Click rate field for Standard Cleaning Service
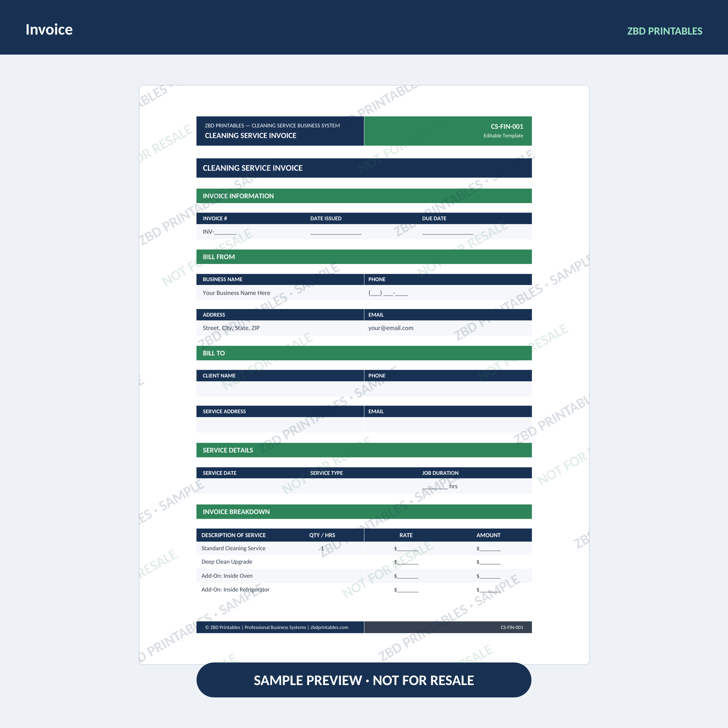This screenshot has height=728, width=728. (406, 549)
